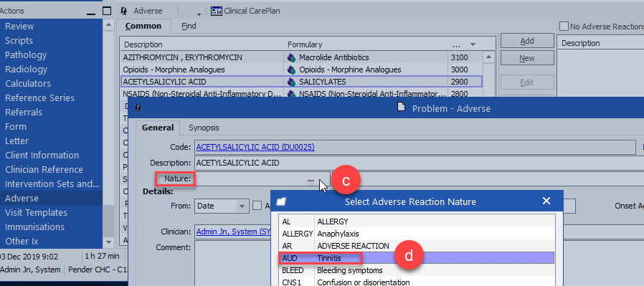
Task: Select AR ADVERSE REACTION row
Action: (x=417, y=246)
